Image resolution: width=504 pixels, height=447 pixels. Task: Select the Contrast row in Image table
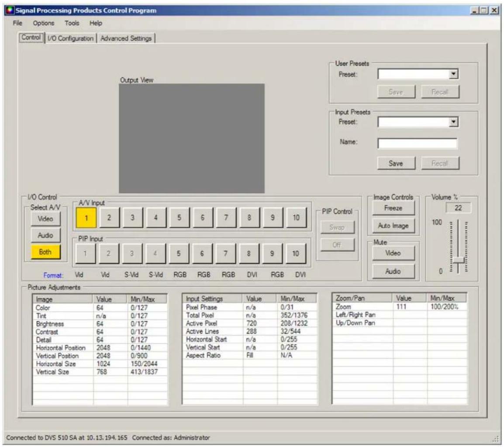100,332
